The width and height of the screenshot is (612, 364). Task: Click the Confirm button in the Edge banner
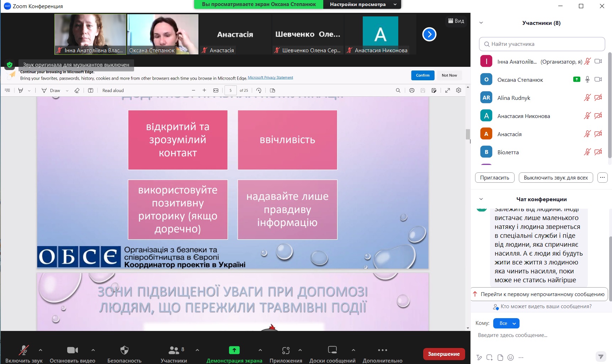422,75
